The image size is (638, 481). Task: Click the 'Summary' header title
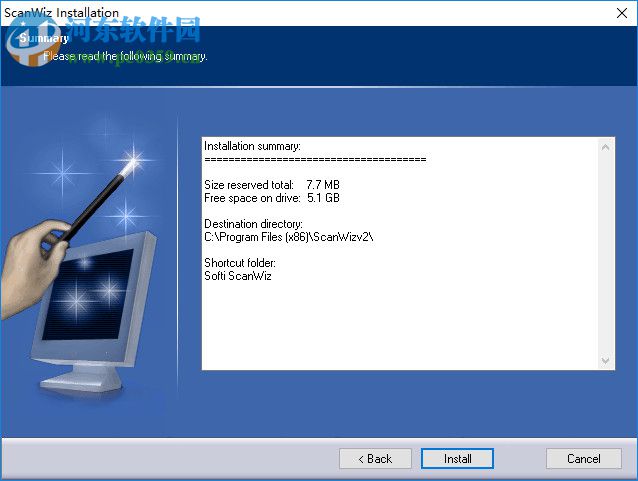tap(44, 38)
